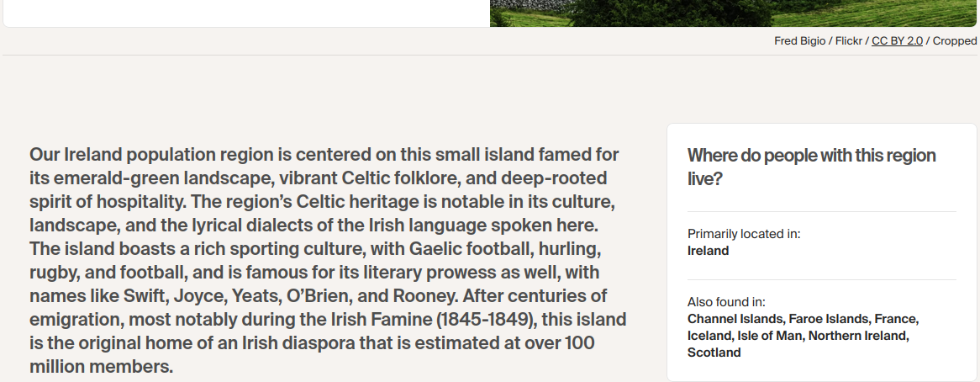The width and height of the screenshot is (980, 382).
Task: Click Scotland in the Also found list
Action: (x=714, y=353)
